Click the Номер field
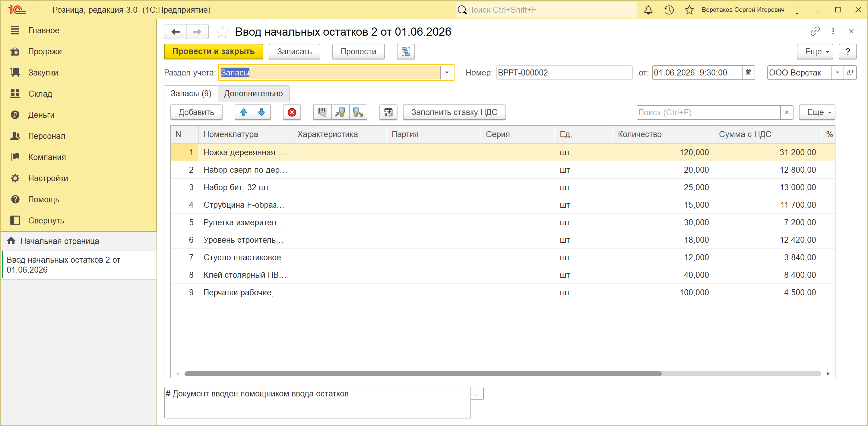The height and width of the screenshot is (426, 868). click(x=564, y=72)
